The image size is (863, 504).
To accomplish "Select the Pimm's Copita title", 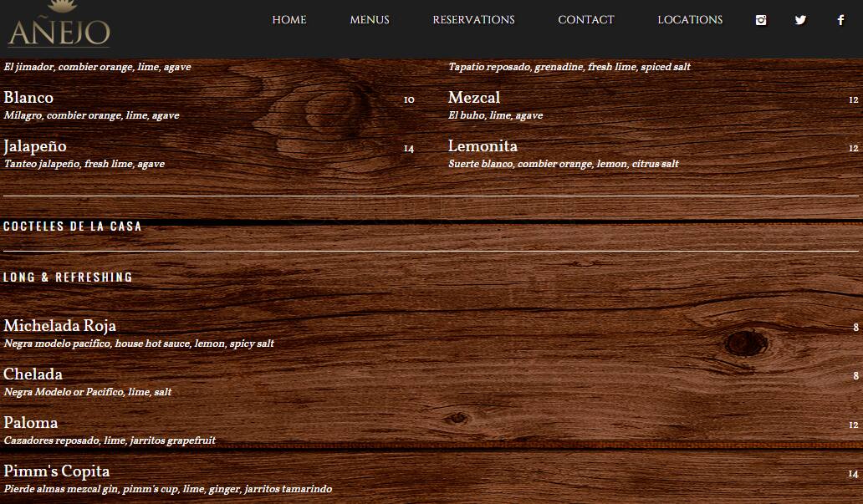I will (x=57, y=471).
